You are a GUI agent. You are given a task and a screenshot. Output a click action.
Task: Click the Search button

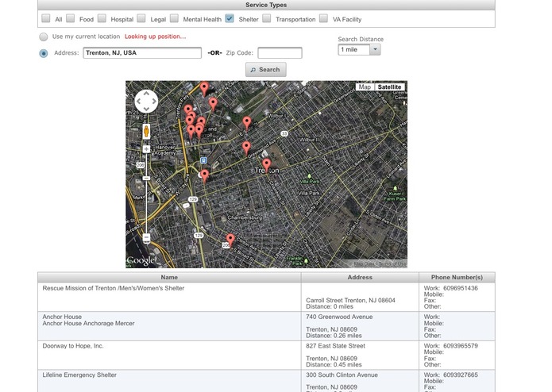point(266,70)
